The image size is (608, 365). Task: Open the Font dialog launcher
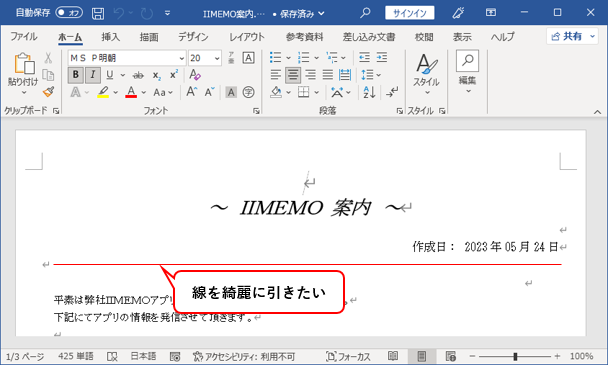click(x=256, y=111)
